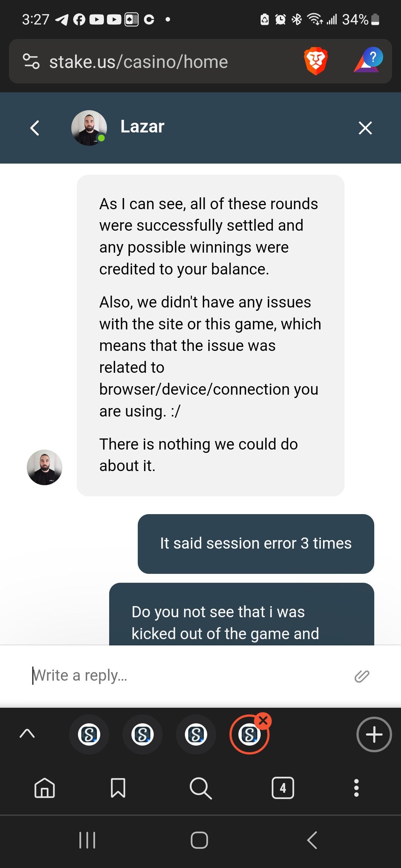This screenshot has height=868, width=401.
Task: Go to the browser home page
Action: [45, 788]
